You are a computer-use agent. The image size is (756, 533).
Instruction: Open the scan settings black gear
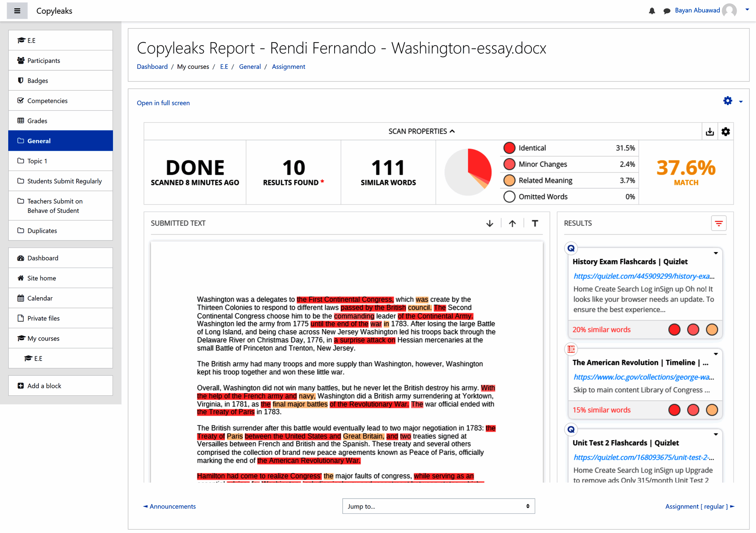click(725, 132)
